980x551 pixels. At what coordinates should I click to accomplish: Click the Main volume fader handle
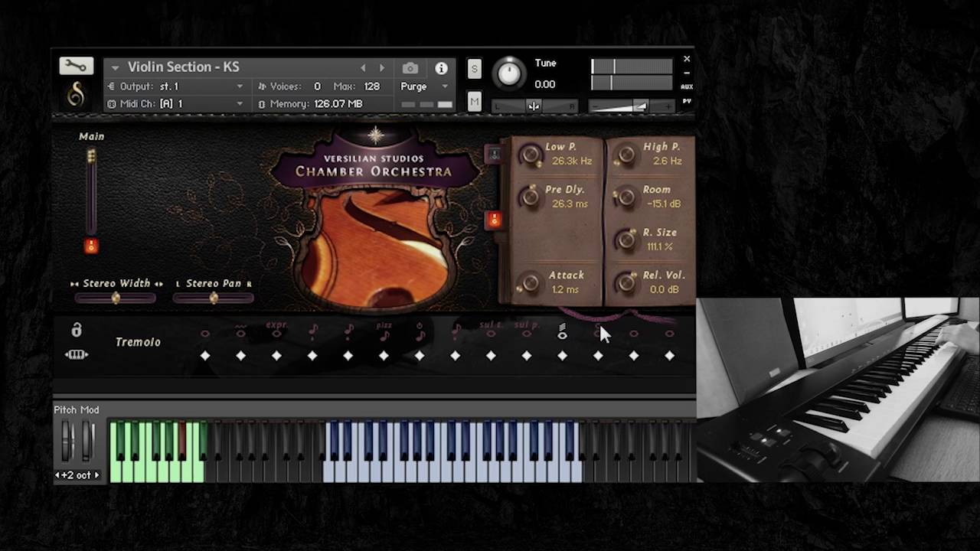[x=91, y=157]
